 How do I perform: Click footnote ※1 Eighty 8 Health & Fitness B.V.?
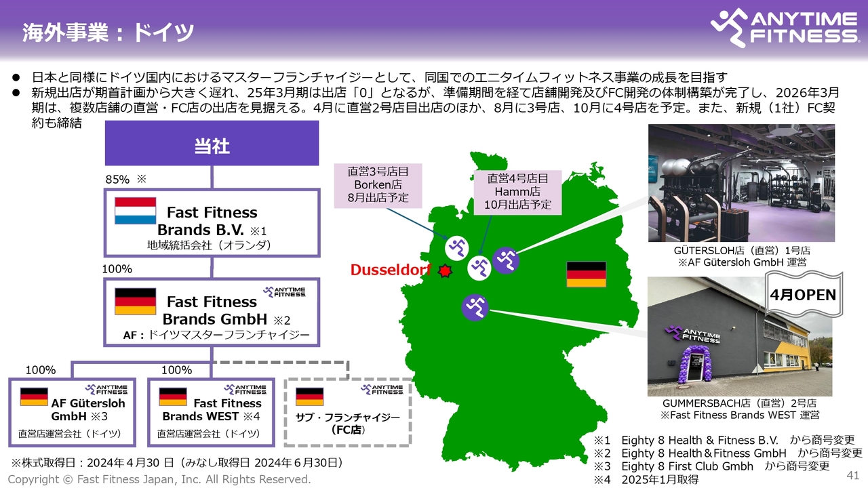[x=724, y=440]
